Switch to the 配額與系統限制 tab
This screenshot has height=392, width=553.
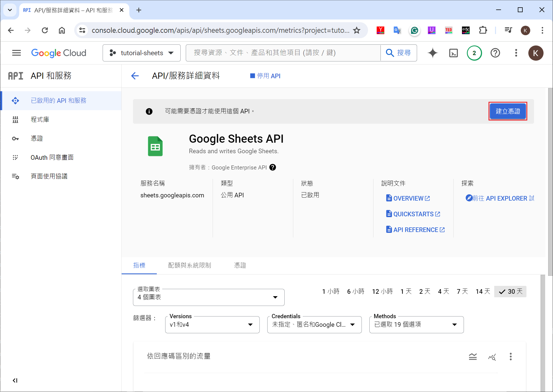pos(190,265)
